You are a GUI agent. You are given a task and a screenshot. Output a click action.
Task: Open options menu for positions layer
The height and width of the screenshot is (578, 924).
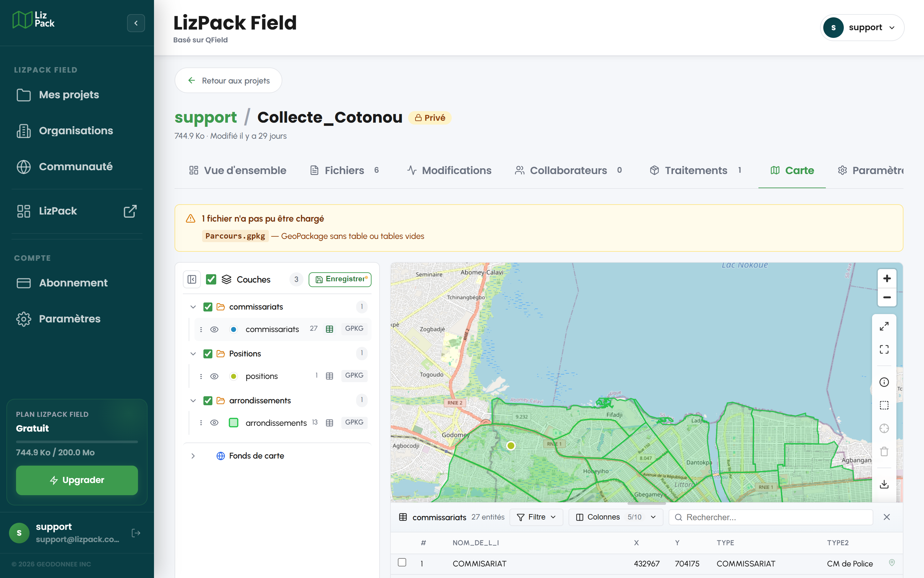click(x=201, y=376)
